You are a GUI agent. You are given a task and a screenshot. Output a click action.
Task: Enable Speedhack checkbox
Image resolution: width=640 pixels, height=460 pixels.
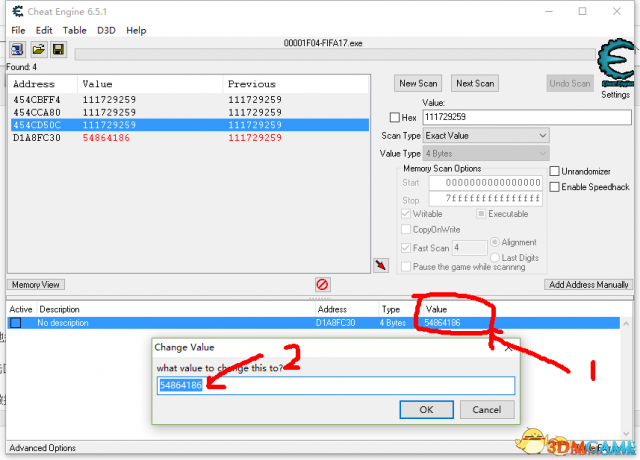click(554, 187)
